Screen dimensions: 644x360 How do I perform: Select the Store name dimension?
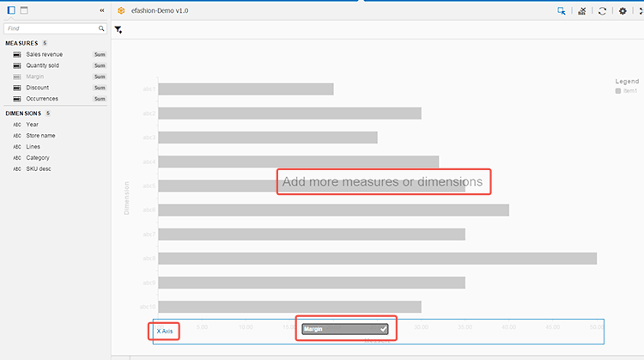40,136
